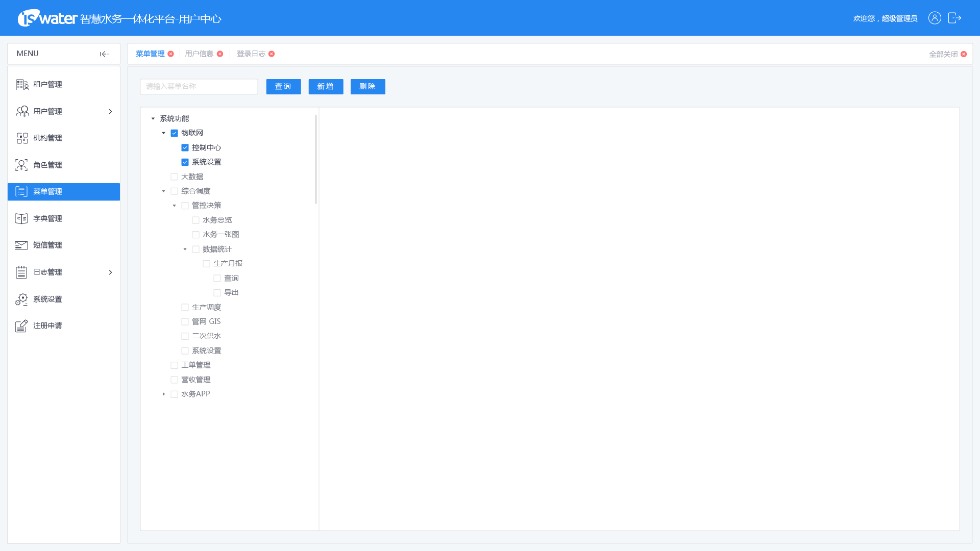Open 短信管理 envelope icon

[21, 245]
